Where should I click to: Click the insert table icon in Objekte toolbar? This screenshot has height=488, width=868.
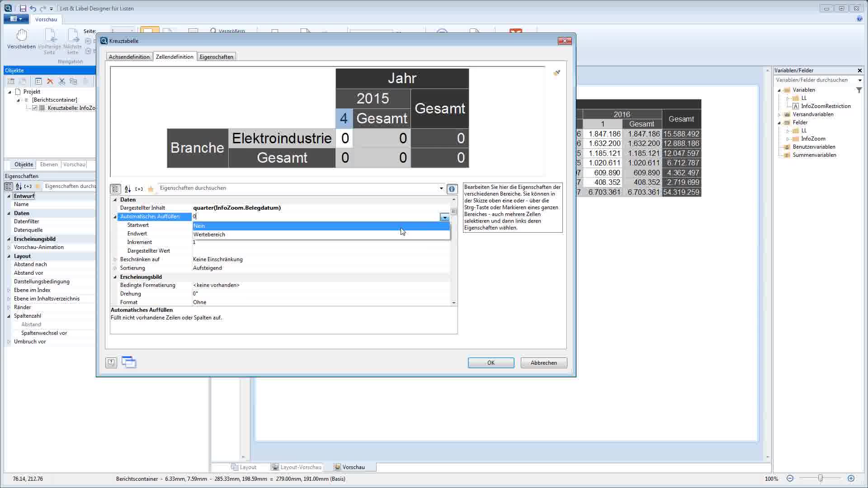point(11,81)
